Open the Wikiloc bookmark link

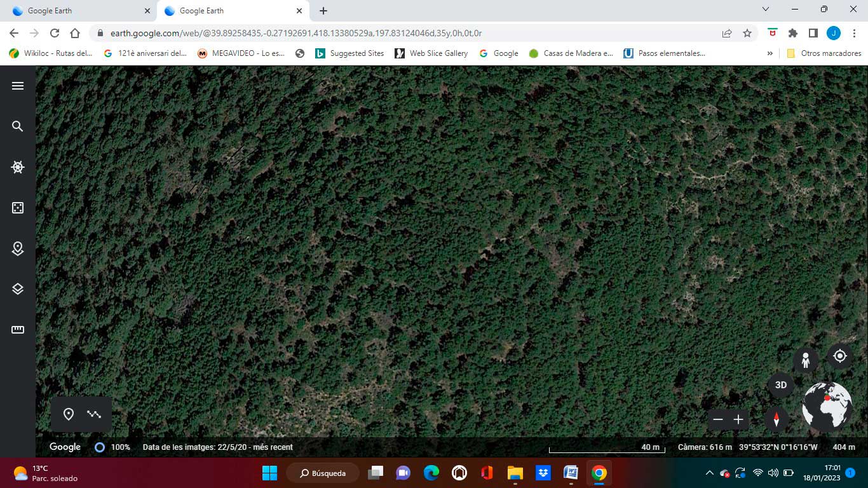51,53
